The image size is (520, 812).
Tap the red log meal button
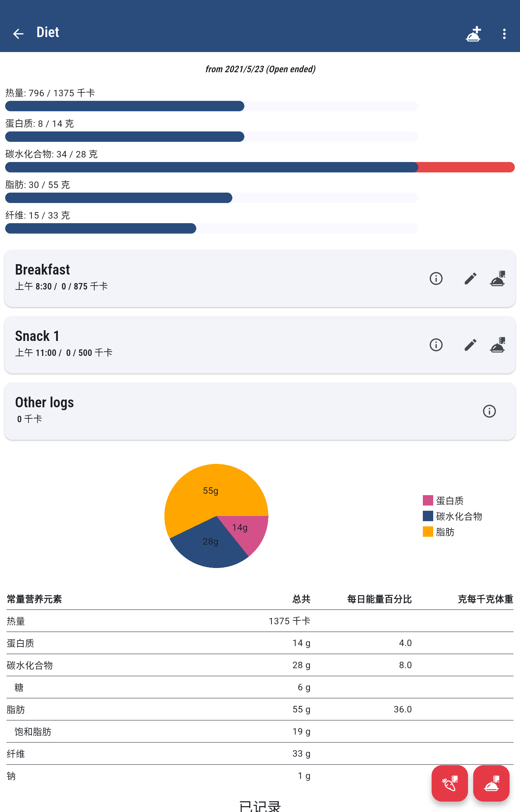click(491, 783)
